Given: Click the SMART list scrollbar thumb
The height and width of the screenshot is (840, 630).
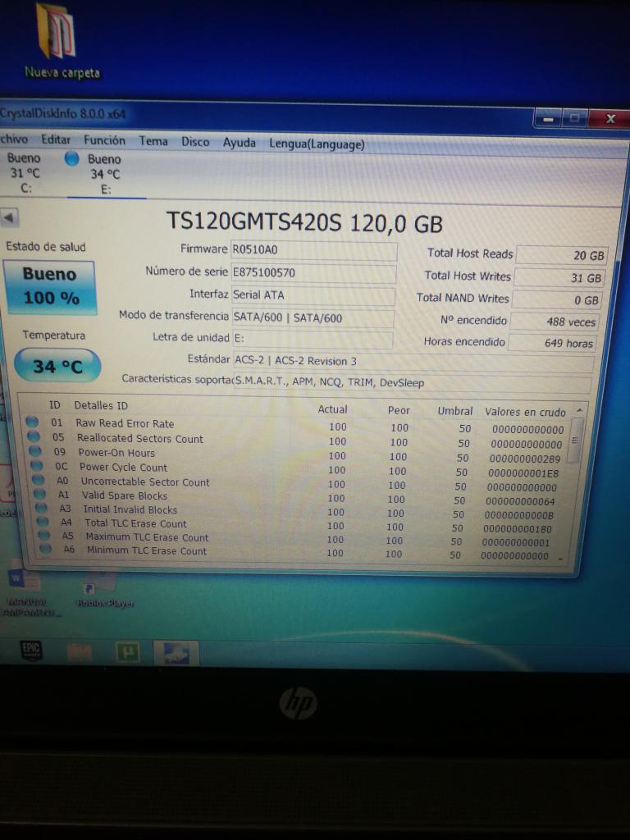Looking at the screenshot, I should click(574, 441).
